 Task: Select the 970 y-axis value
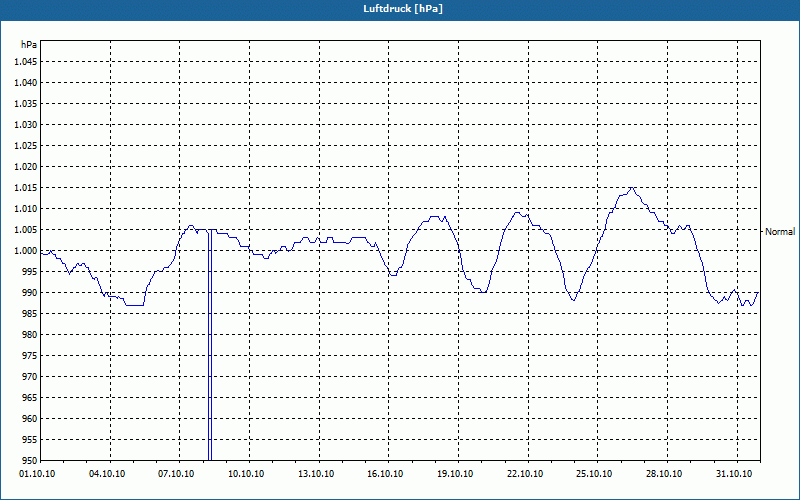coord(30,377)
